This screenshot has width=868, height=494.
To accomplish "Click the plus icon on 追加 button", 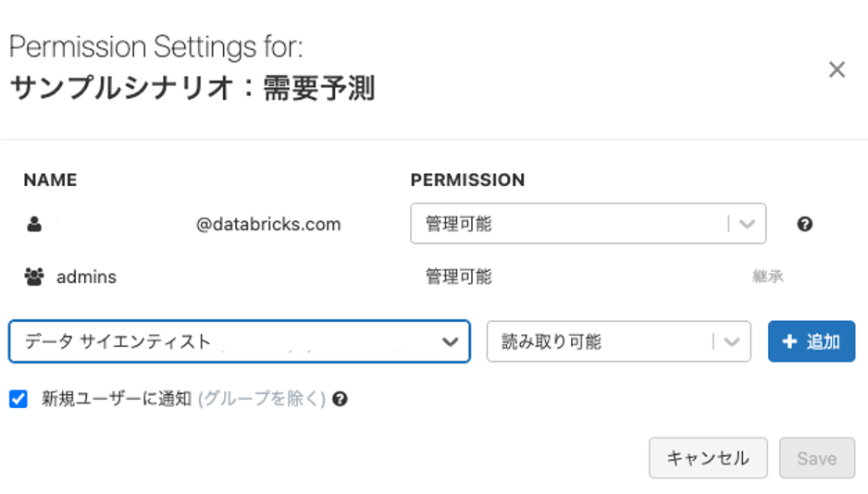I will pos(789,341).
